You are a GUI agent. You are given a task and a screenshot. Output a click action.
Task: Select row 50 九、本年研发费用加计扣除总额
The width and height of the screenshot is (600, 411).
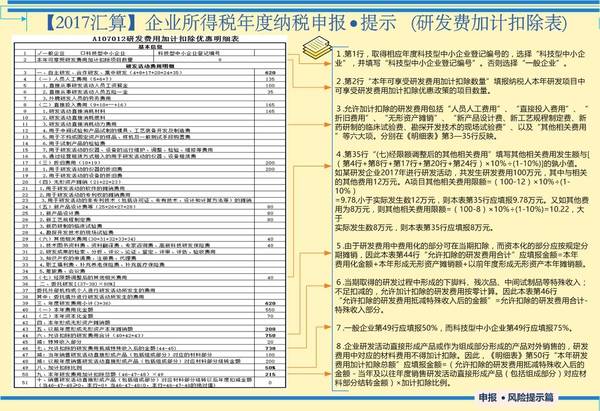150,374
